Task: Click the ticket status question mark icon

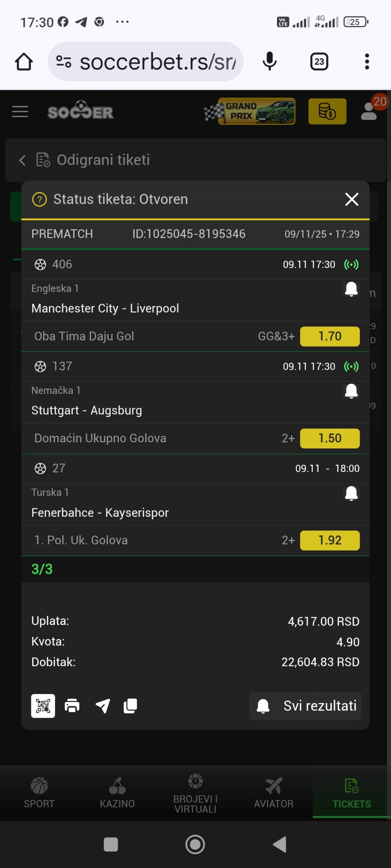Action: 40,200
